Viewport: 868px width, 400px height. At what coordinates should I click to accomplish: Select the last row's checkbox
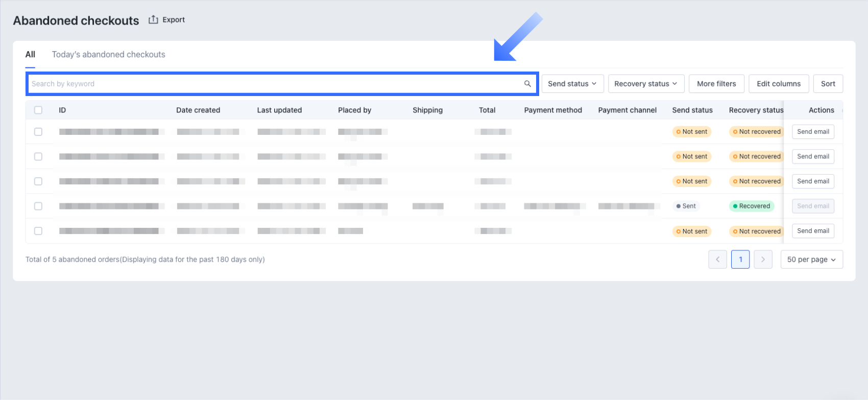[x=38, y=231]
